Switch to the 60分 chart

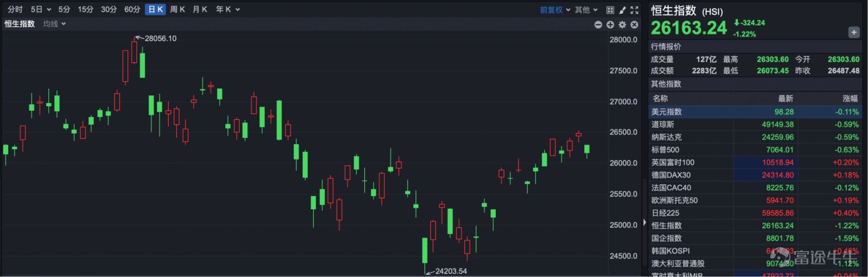(x=132, y=9)
